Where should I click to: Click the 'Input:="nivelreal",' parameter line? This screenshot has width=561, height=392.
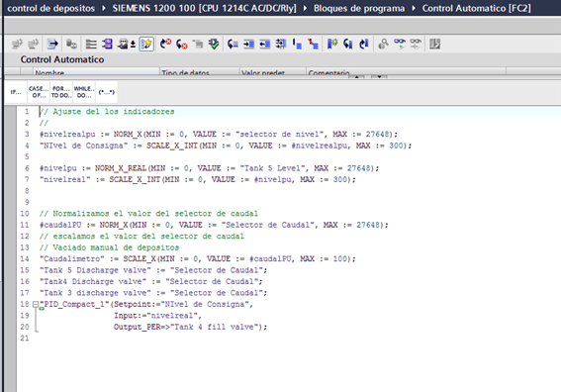(157, 316)
